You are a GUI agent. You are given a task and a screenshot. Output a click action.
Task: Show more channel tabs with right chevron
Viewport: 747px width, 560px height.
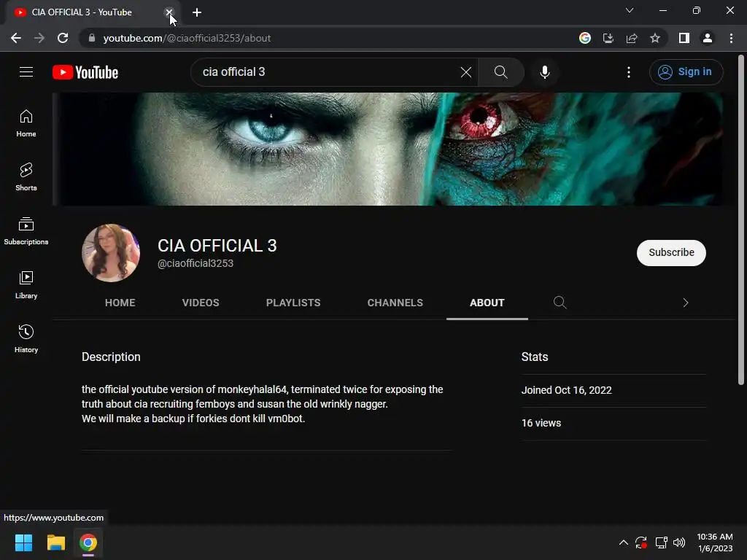pos(686,303)
